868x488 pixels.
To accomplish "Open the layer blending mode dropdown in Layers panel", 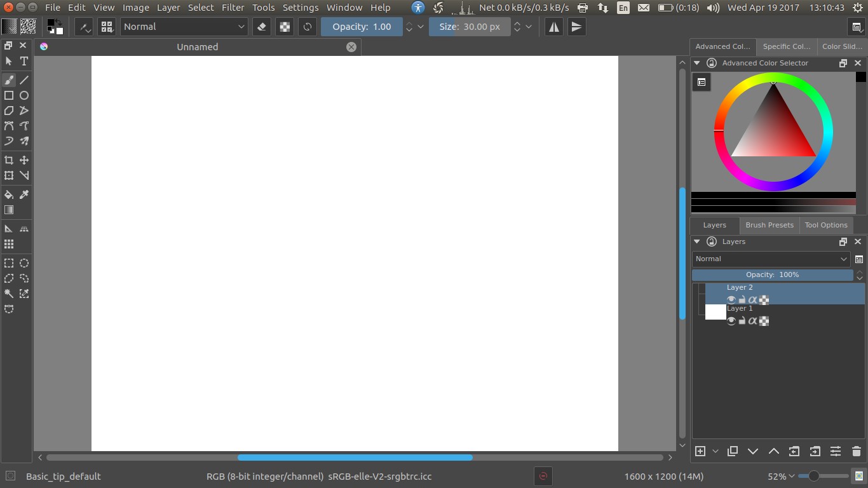I will tap(771, 259).
